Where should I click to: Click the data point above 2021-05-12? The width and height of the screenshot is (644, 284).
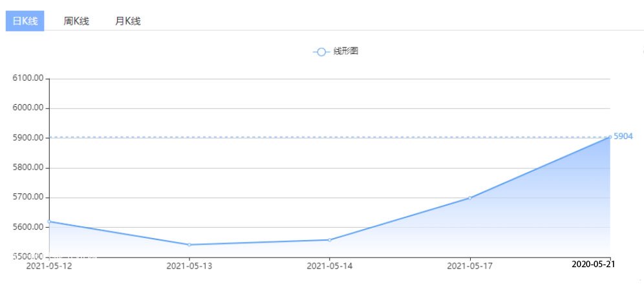pos(49,221)
